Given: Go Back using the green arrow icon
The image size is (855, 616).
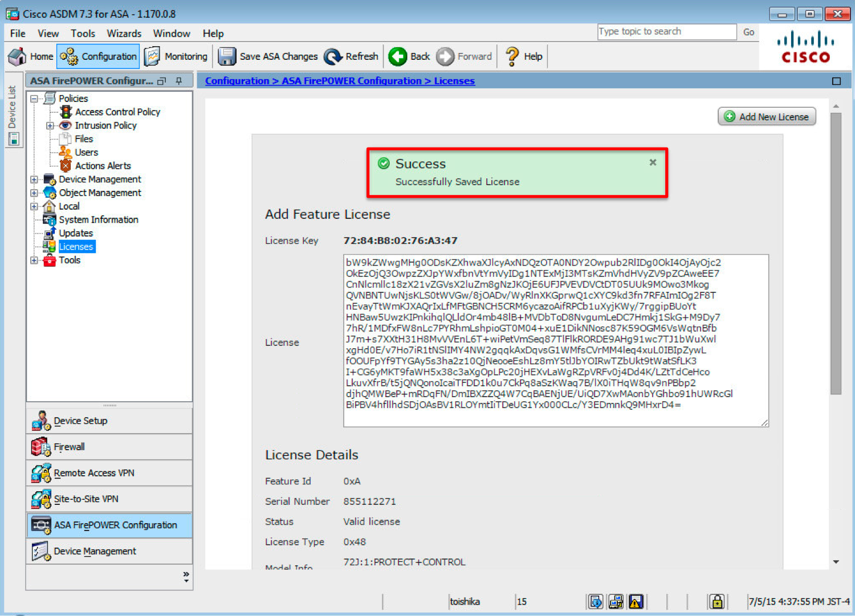Looking at the screenshot, I should coord(398,56).
